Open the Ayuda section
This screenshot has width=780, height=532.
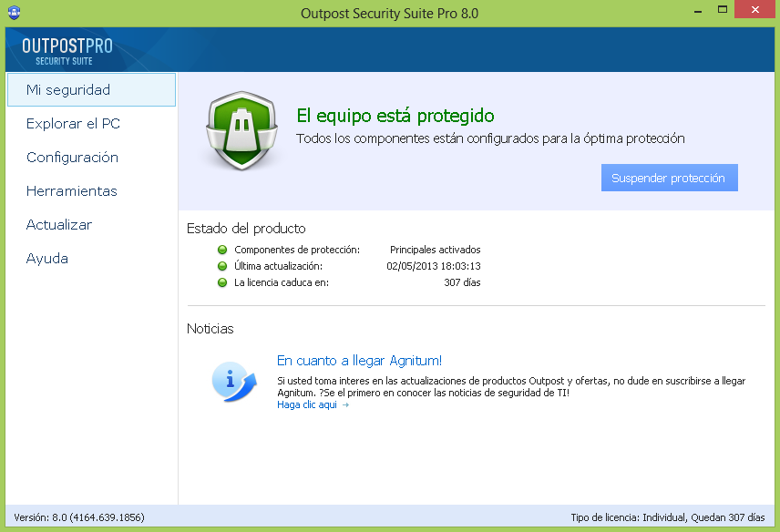(46, 259)
